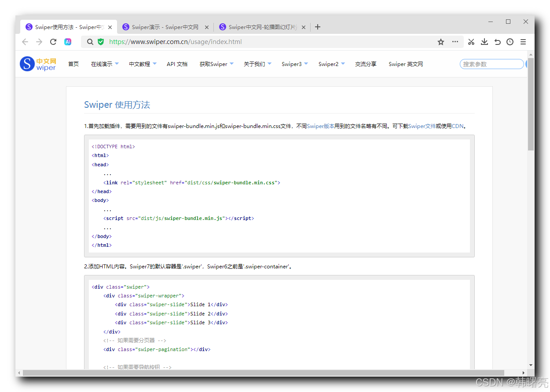The height and width of the screenshot is (392, 550).
Task: Click the Slide 3 code line
Action: [x=172, y=322]
